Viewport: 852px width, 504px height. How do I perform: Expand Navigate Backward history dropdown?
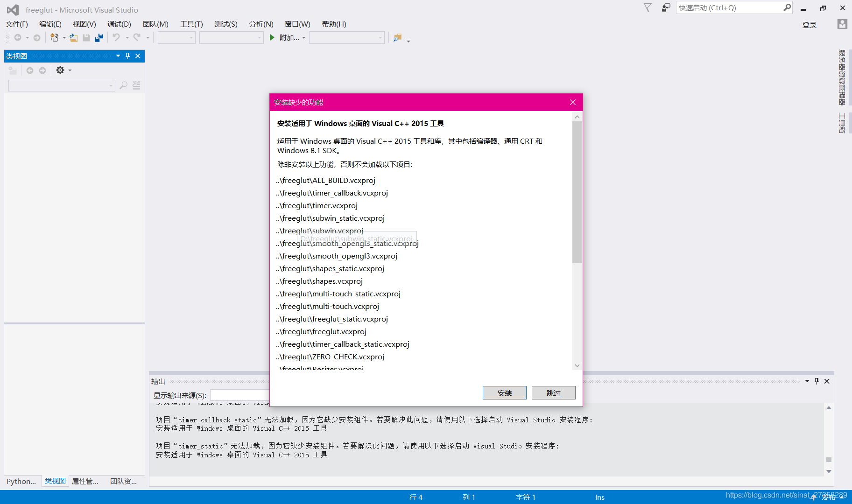(x=27, y=38)
